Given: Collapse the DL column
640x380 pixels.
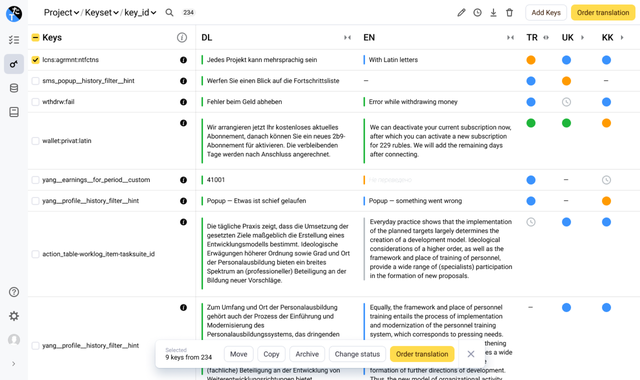Looking at the screenshot, I should 347,38.
